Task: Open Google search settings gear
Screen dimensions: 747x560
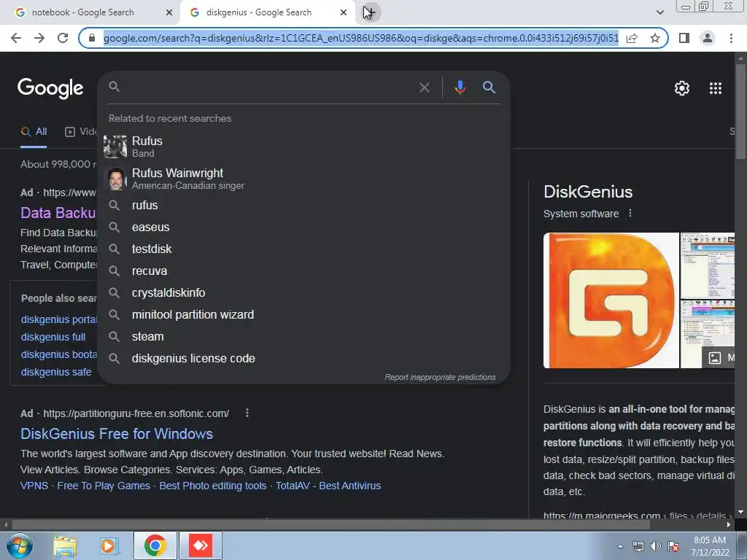Action: pyautogui.click(x=682, y=88)
